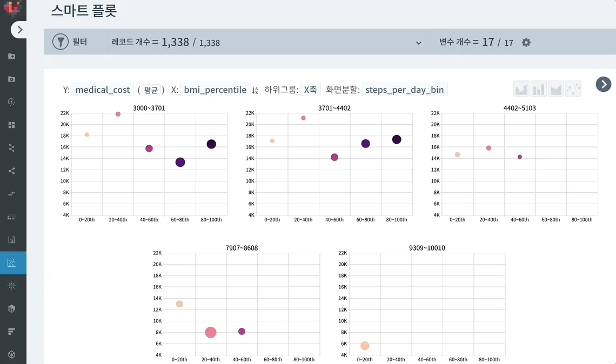Open the filter funnel icon
Image resolution: width=616 pixels, height=364 pixels.
[x=61, y=42]
